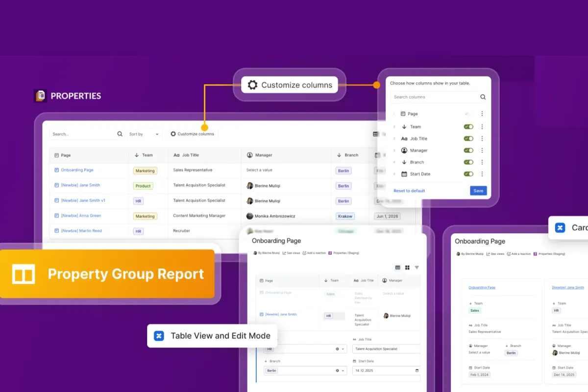
Task: Click the drag handle beside Team in the column list
Action: 394,126
